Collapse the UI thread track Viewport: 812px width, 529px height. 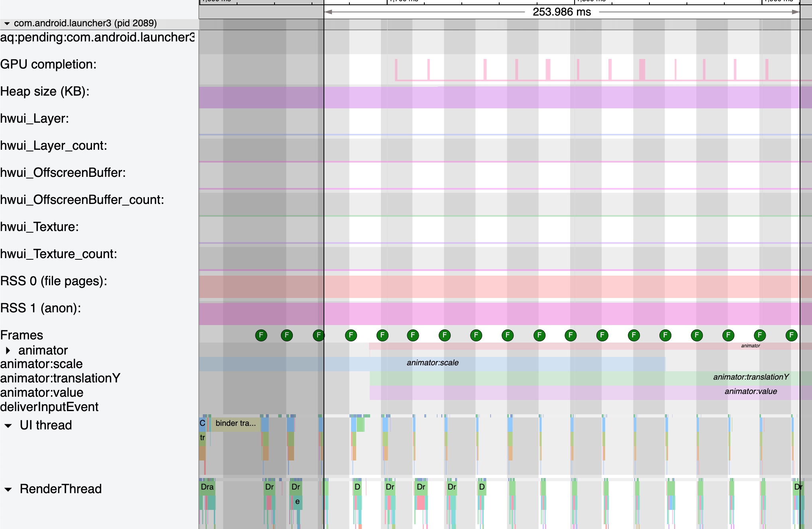(8, 425)
